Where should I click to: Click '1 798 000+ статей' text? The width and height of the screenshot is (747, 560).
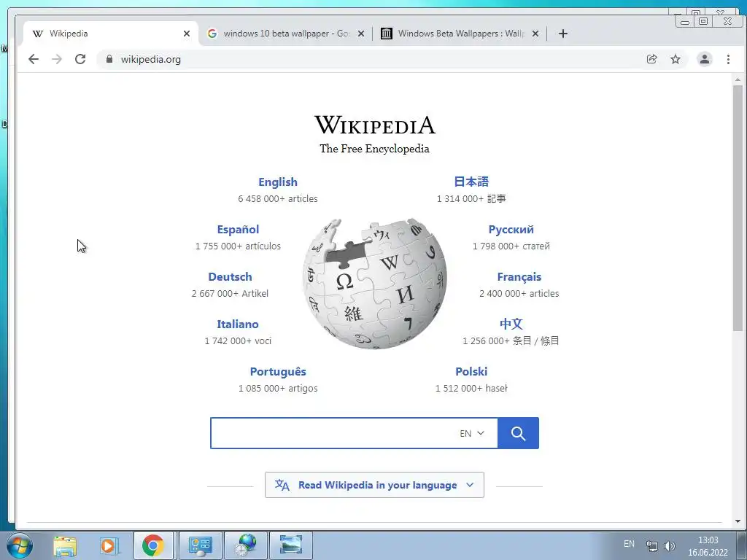[511, 246]
